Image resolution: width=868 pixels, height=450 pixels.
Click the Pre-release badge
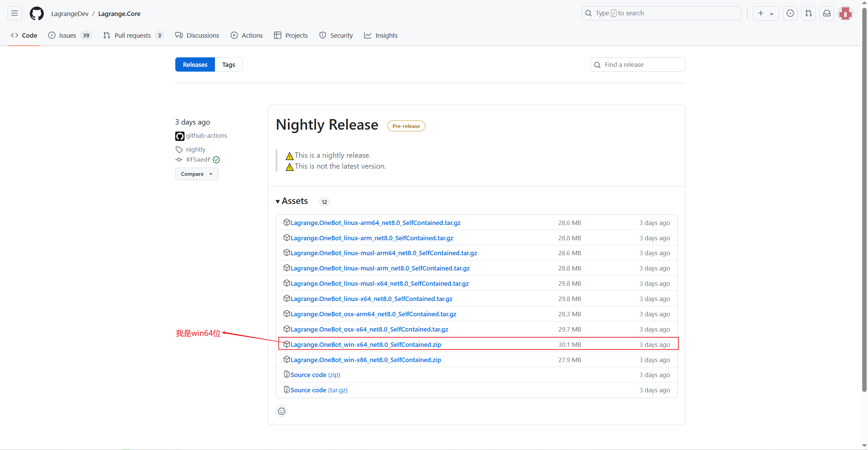[406, 126]
